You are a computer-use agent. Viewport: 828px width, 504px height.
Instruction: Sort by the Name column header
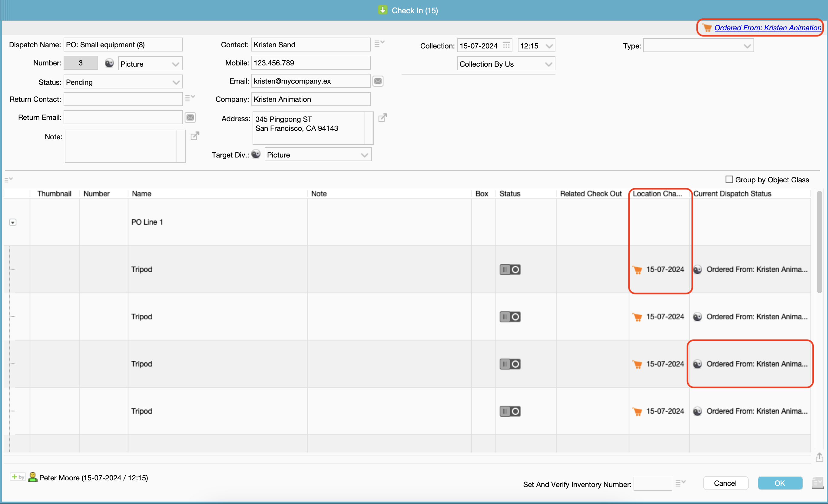(x=141, y=194)
